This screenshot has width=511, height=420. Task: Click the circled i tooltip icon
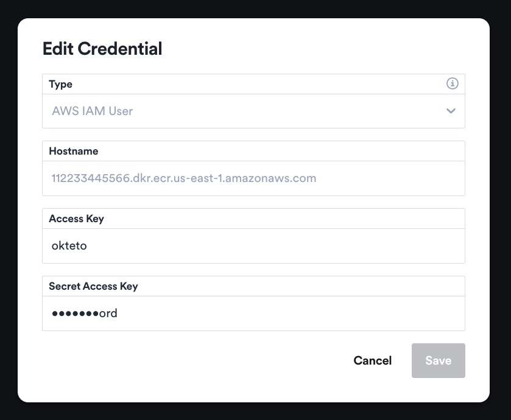tap(453, 83)
